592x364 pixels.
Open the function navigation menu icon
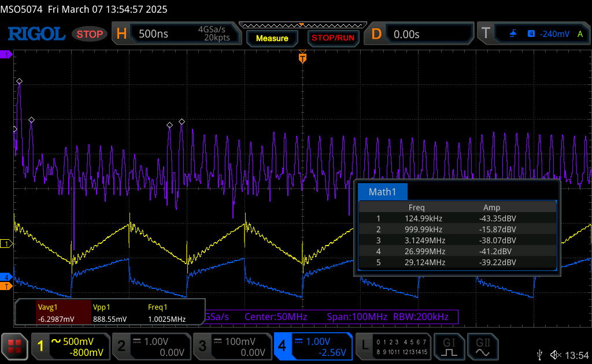14,346
